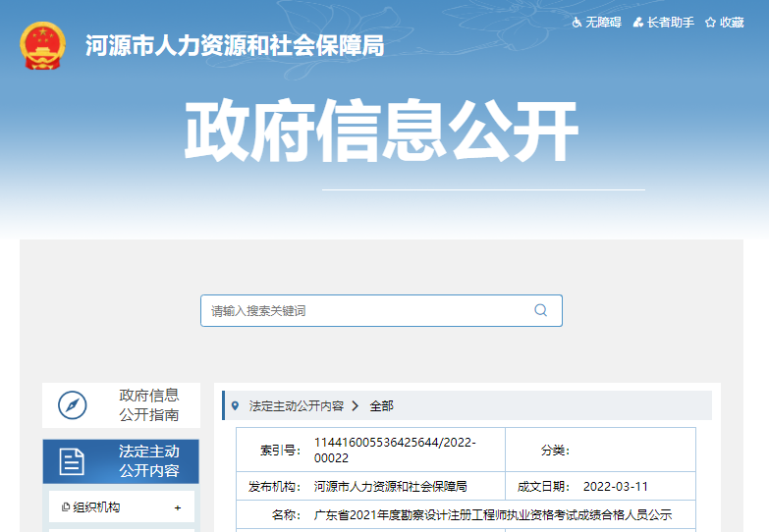Open the 无障碍 accessibility icon
This screenshot has height=532, width=769.
pyautogui.click(x=577, y=22)
